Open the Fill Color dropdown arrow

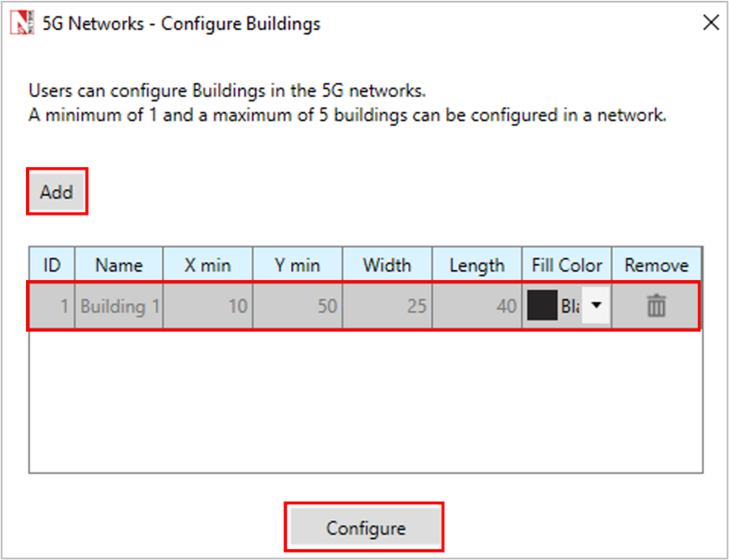(595, 306)
